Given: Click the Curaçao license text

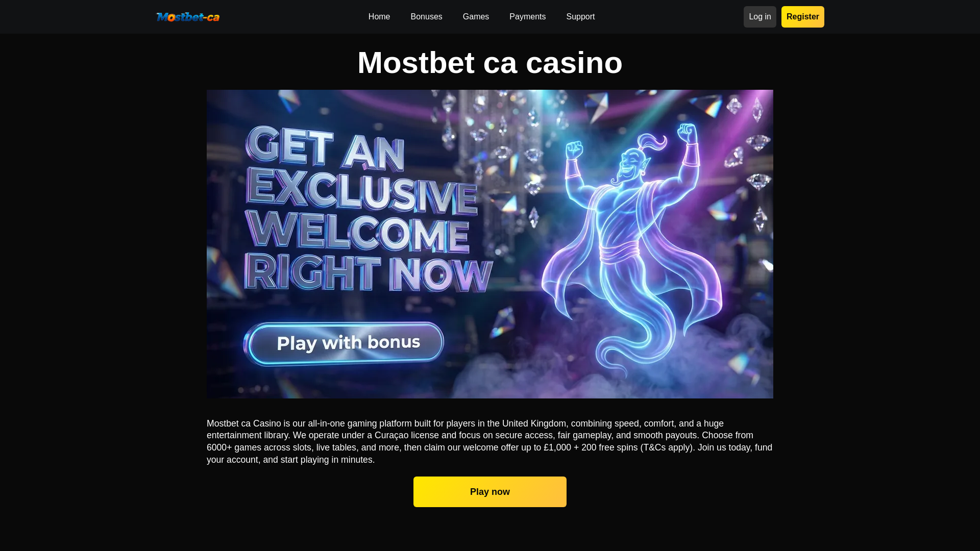Looking at the screenshot, I should tap(407, 435).
